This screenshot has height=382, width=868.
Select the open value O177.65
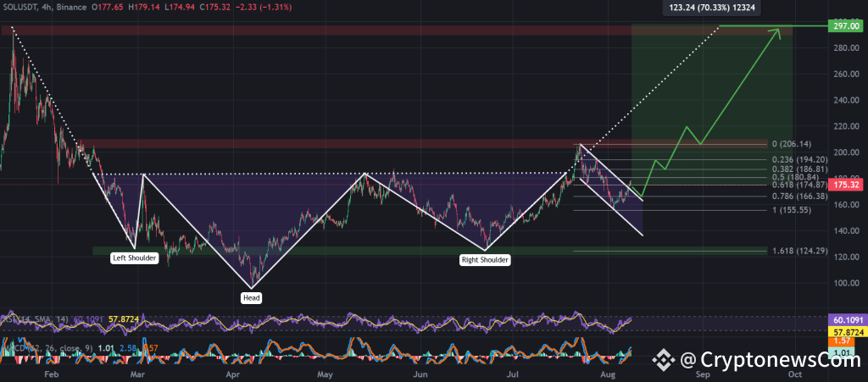(x=109, y=8)
